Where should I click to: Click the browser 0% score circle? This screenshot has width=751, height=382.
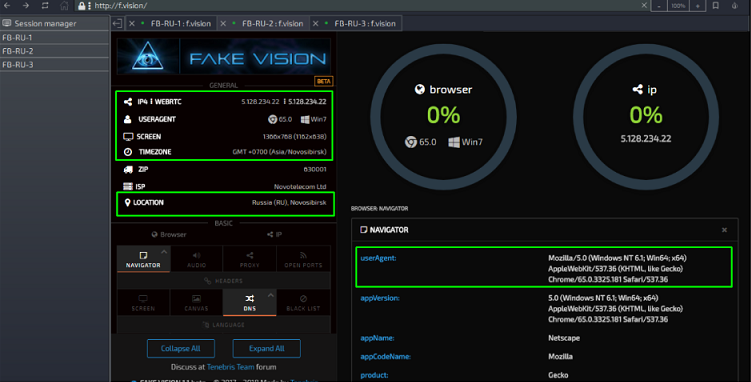444,117
